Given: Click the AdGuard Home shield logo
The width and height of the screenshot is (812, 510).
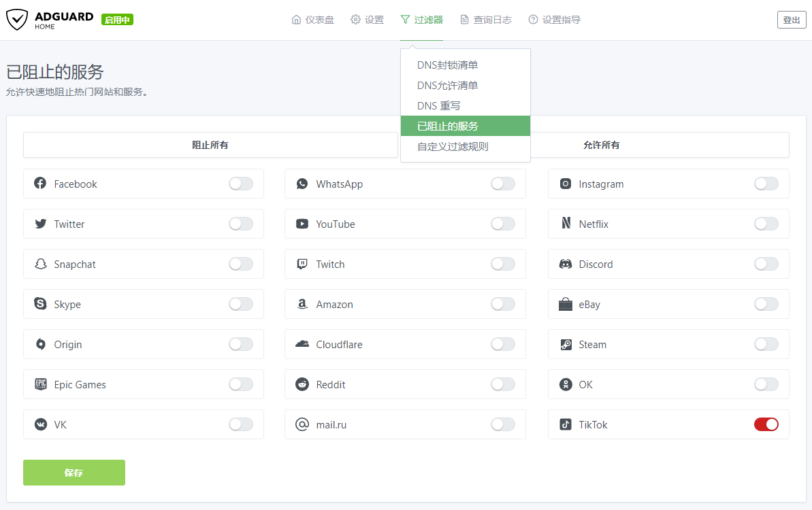Looking at the screenshot, I should click(x=17, y=20).
